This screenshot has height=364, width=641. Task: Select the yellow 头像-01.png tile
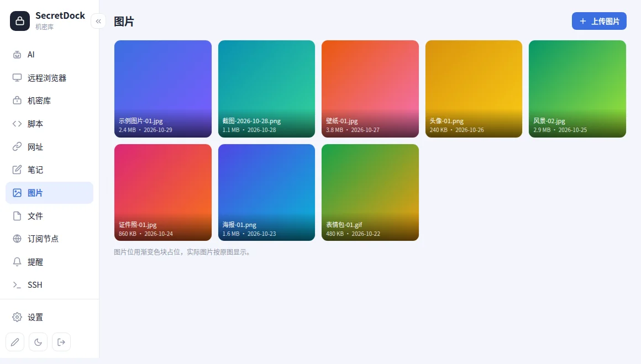pos(474,88)
